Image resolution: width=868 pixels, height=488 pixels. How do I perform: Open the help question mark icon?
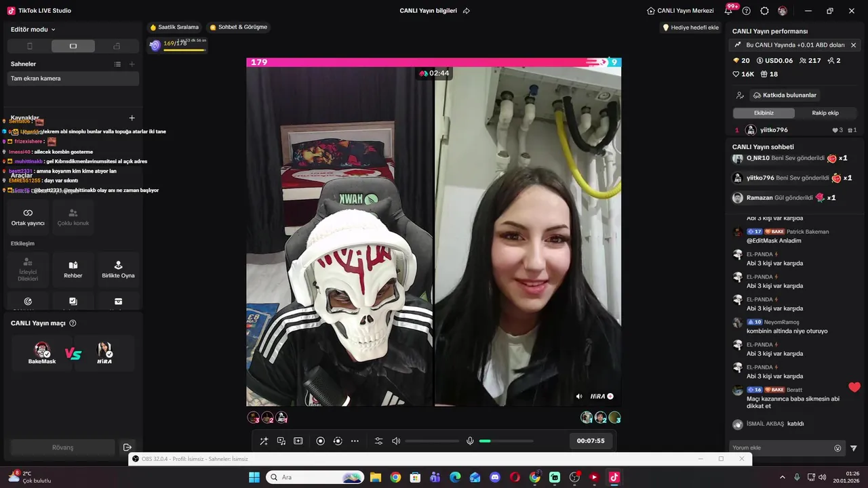[747, 11]
